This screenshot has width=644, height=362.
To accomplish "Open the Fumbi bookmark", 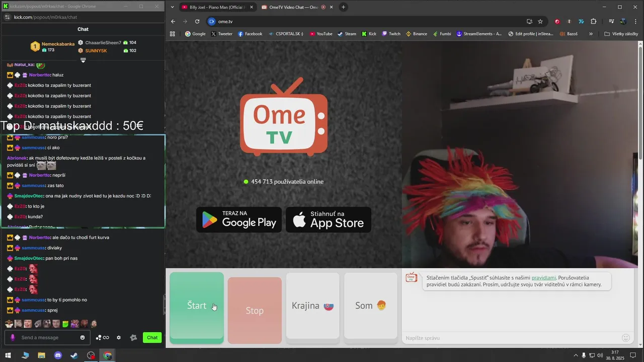I will point(441,34).
